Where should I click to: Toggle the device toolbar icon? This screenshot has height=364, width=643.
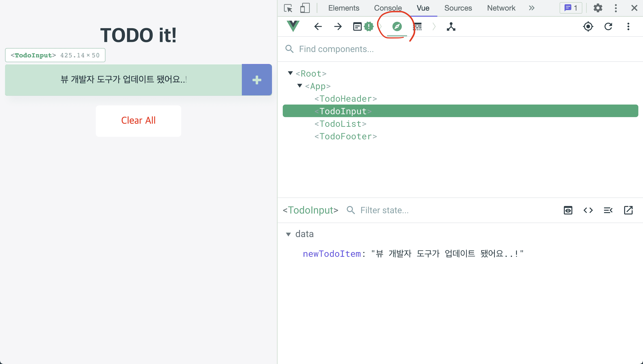coord(305,8)
